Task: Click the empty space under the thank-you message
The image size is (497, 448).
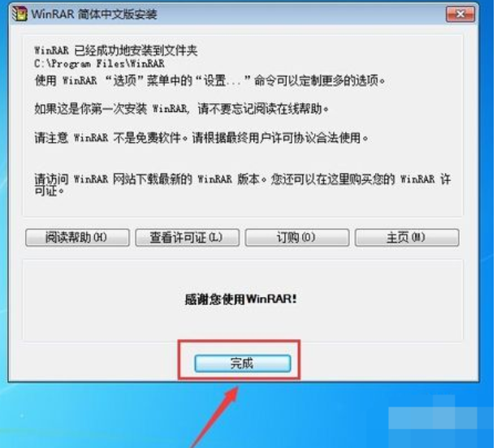Action: point(243,325)
